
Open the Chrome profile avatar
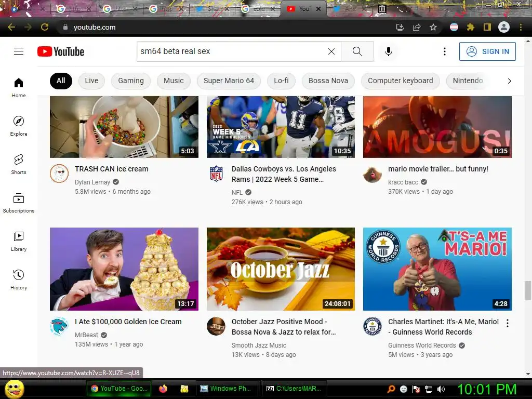(504, 27)
